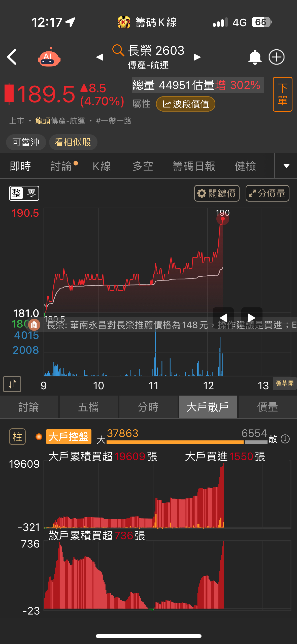Open the 健檢 tab

[245, 166]
